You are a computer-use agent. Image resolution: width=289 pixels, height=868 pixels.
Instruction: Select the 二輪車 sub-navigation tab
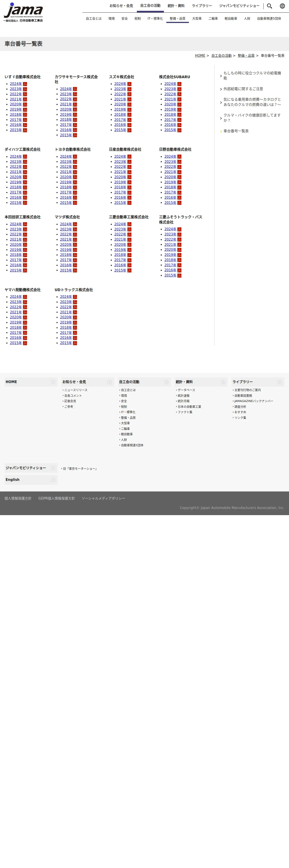tap(213, 18)
